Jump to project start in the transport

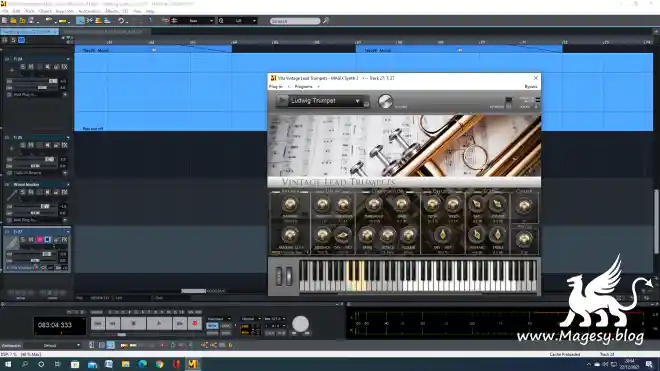click(98, 323)
